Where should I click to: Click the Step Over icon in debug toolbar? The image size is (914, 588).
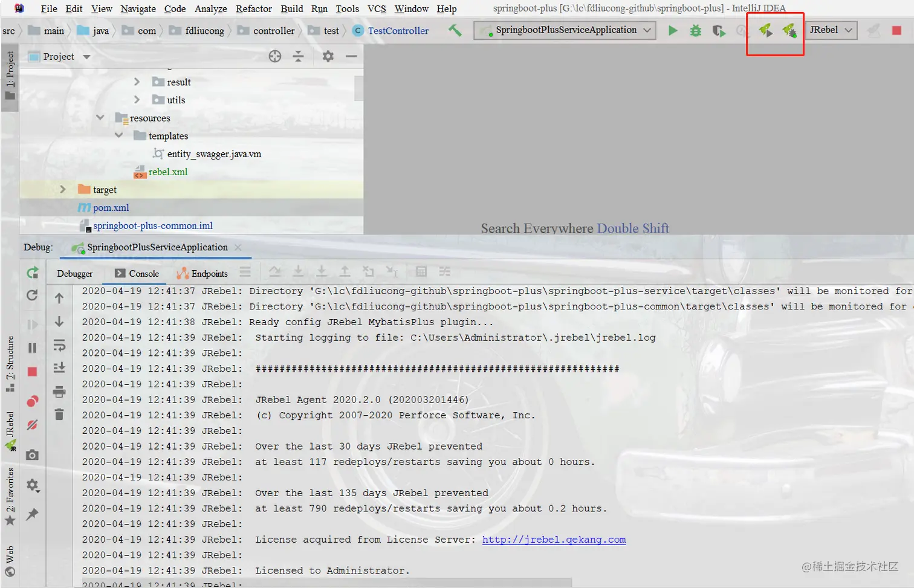point(275,272)
